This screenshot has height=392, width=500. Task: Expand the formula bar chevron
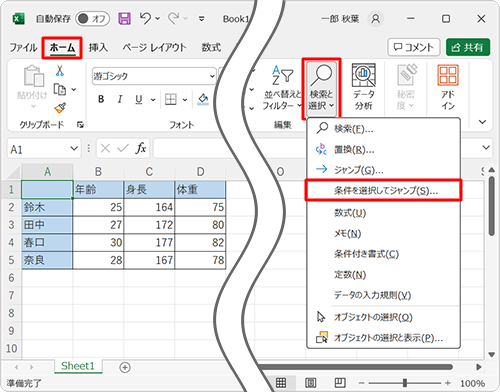click(x=486, y=147)
